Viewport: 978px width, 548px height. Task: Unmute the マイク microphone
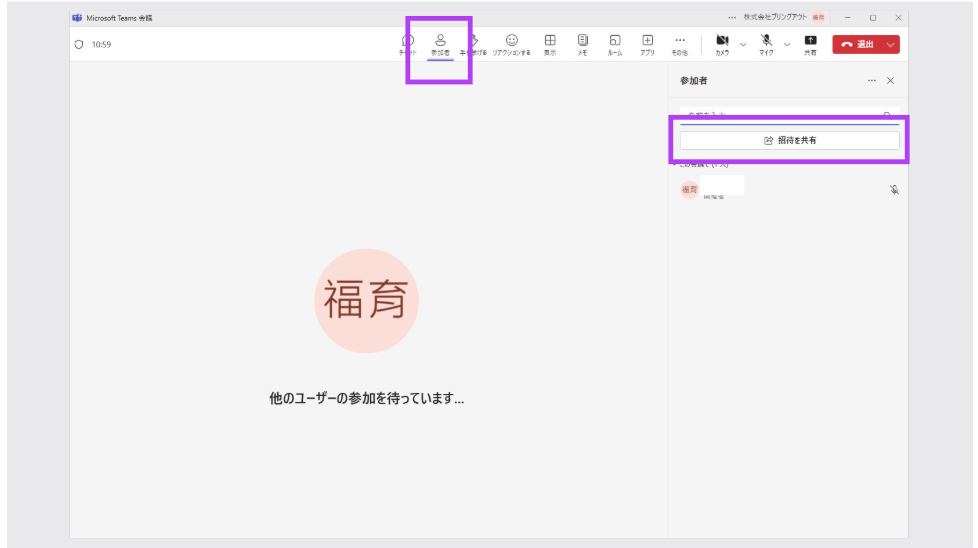tap(767, 45)
